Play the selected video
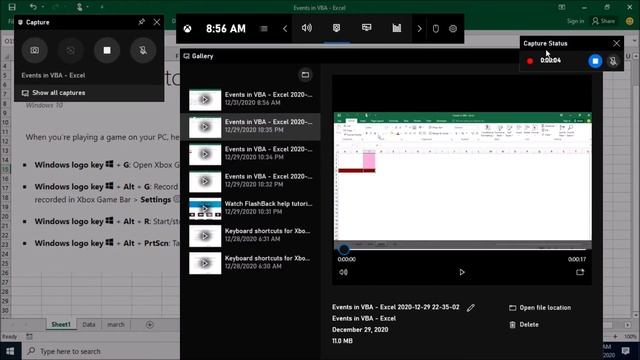Screen dimensions: 640x360 pos(462,272)
